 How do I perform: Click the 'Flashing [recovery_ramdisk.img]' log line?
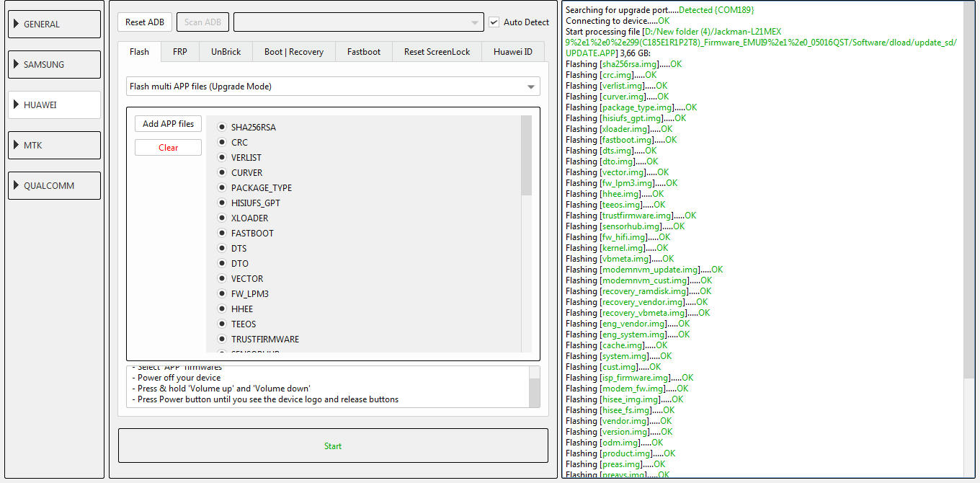(638, 291)
